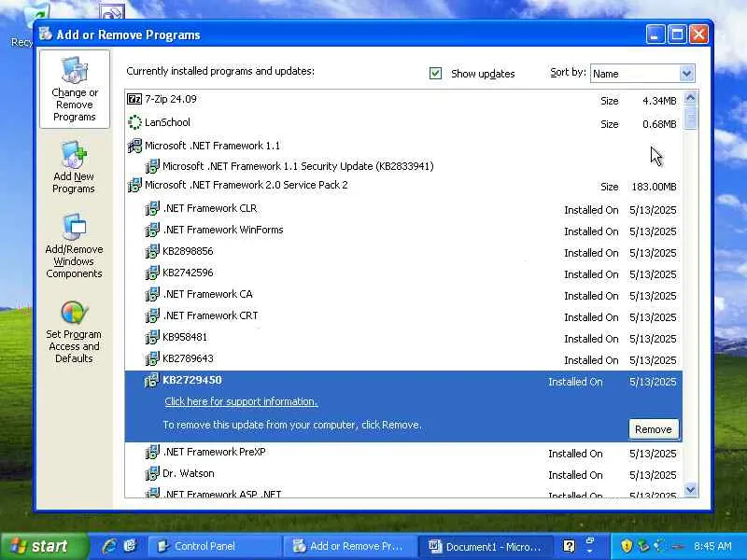Click the .NET Framework PreXP entry icon
The height and width of the screenshot is (560, 747).
(152, 452)
